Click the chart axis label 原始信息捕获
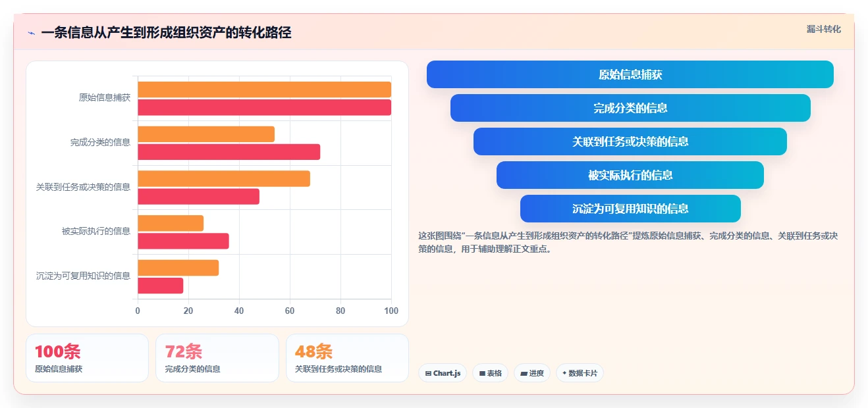Image resolution: width=868 pixels, height=408 pixels. pyautogui.click(x=105, y=97)
